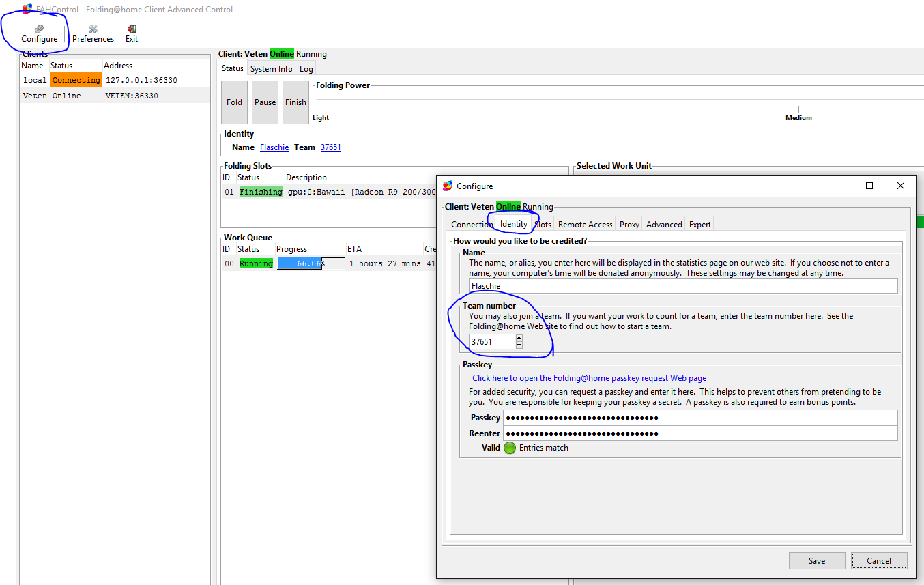Click the VETEN:36330 address cell
924x585 pixels.
tap(132, 96)
